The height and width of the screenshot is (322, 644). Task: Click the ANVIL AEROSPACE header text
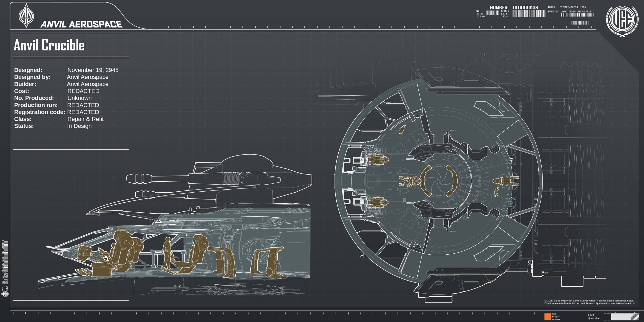81,24
